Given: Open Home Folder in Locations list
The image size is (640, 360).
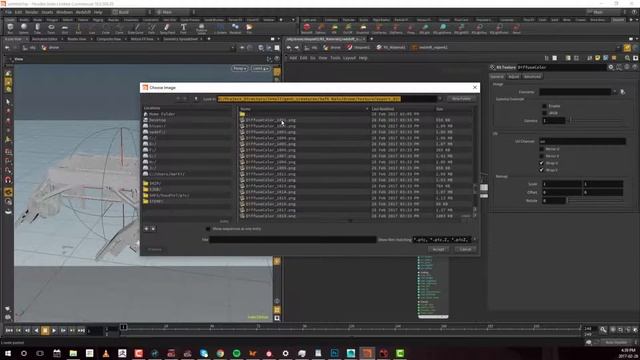Looking at the screenshot, I should (x=162, y=114).
